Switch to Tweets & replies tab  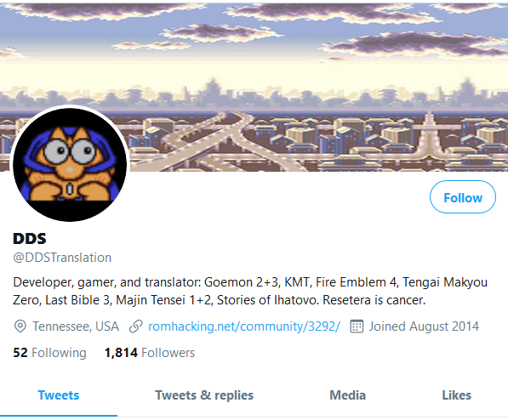tap(204, 395)
